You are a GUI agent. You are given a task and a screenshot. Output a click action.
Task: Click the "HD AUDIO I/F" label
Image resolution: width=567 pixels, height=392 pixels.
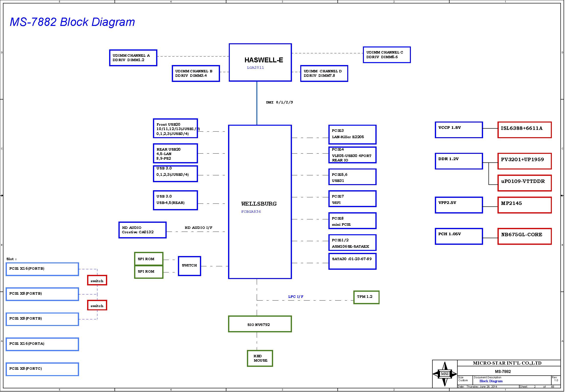[x=199, y=228]
